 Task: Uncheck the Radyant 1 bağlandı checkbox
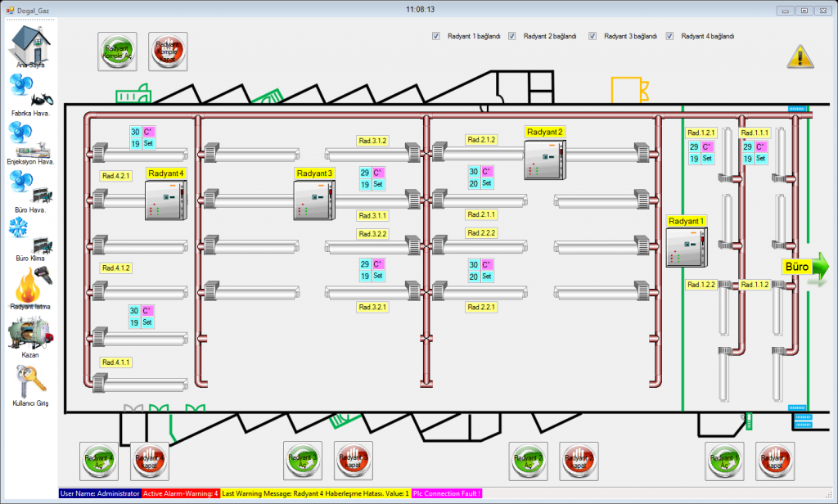click(435, 36)
